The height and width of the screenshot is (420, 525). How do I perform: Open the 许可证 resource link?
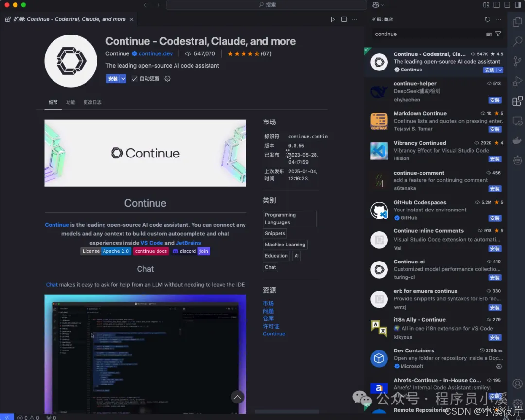click(x=271, y=326)
